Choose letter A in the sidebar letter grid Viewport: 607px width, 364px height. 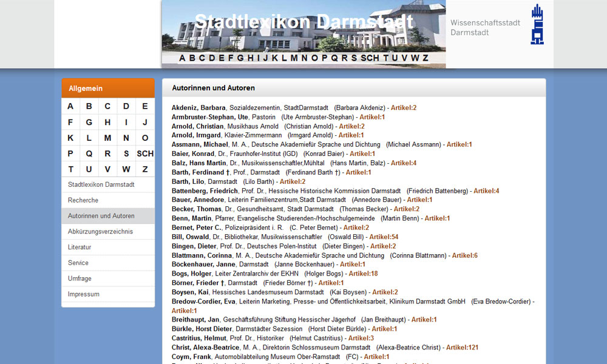(x=70, y=106)
